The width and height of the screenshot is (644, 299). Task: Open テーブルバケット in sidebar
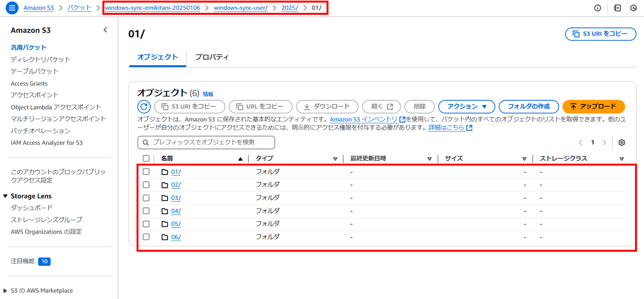pyautogui.click(x=35, y=71)
